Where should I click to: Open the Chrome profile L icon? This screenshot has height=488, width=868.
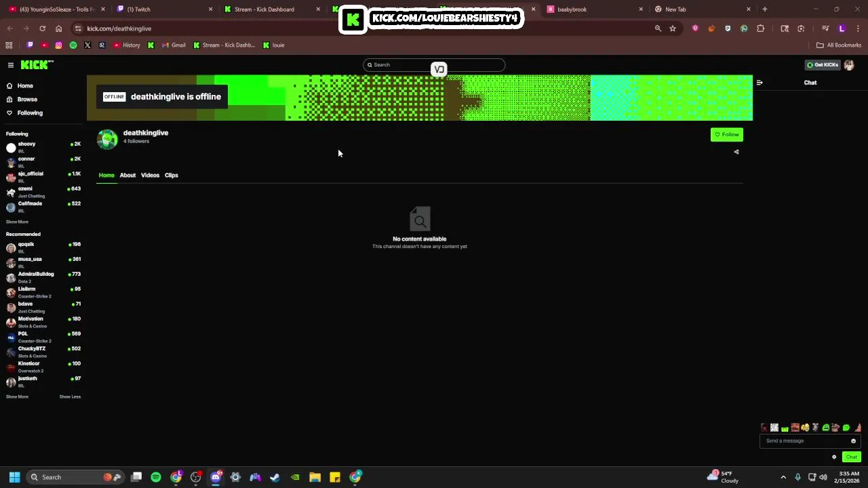click(842, 28)
